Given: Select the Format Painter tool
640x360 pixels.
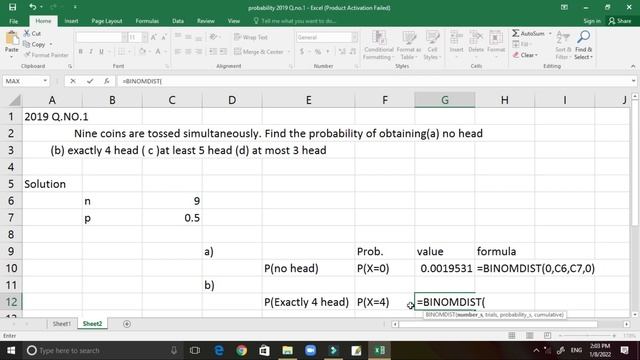Looking at the screenshot, I should coord(46,55).
